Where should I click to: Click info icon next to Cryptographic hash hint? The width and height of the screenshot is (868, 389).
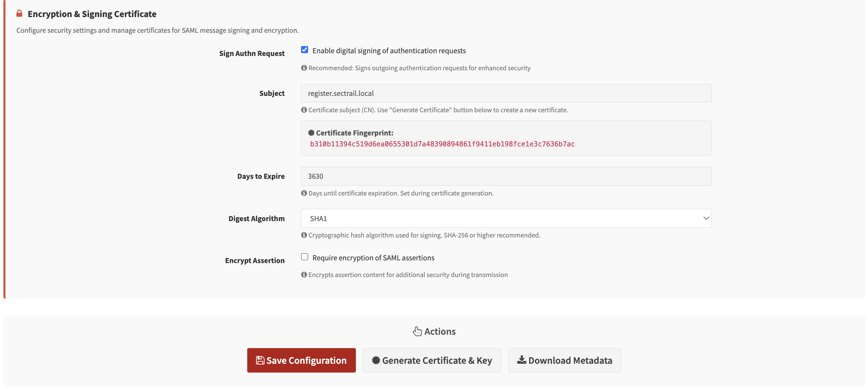tap(304, 235)
